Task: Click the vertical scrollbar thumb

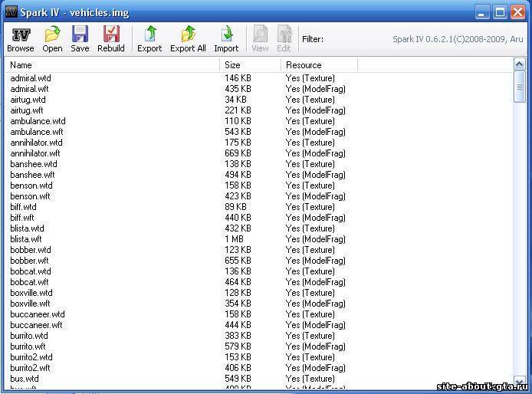Action: 520,87
